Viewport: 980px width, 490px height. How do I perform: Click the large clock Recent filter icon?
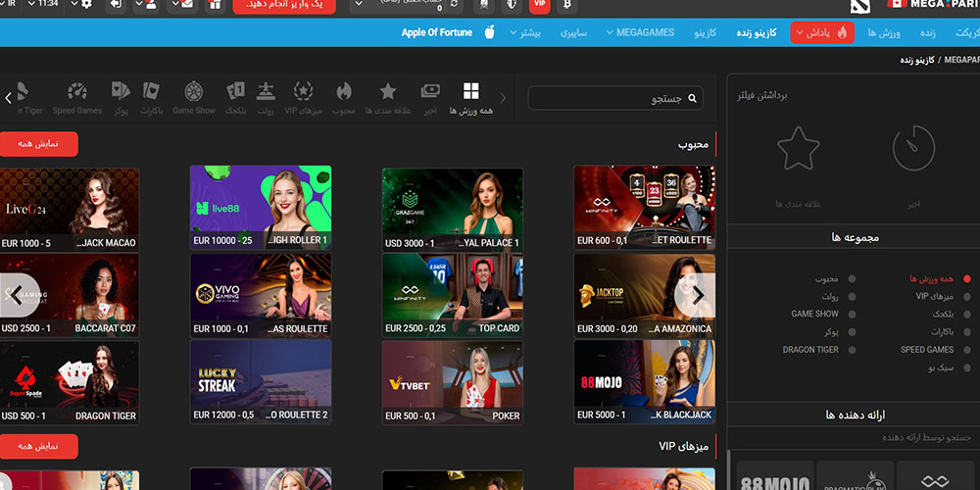click(x=913, y=148)
